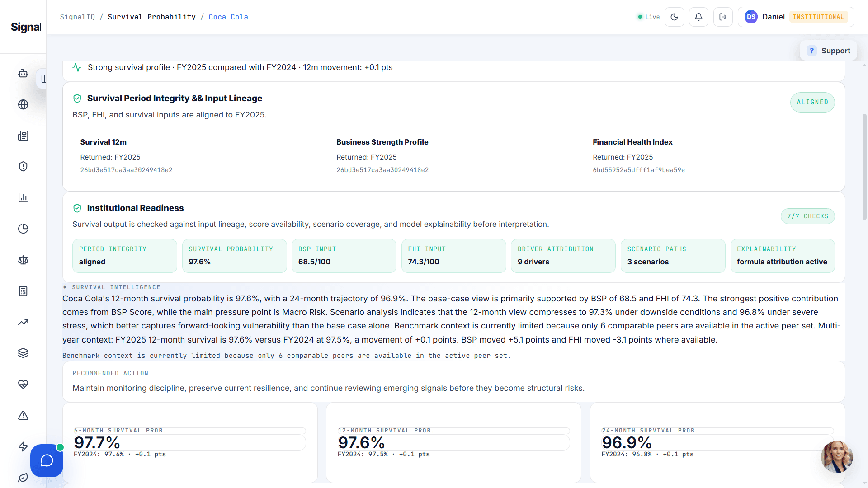Open Daniel's user profile menu
The width and height of the screenshot is (868, 488).
(x=796, y=17)
